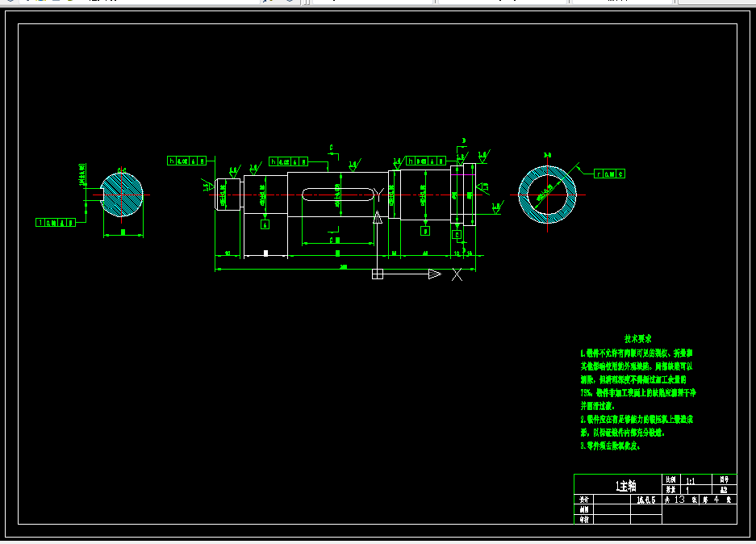Select the section label above the ring view
Image resolution: width=756 pixels, height=544 pixels.
(x=547, y=155)
